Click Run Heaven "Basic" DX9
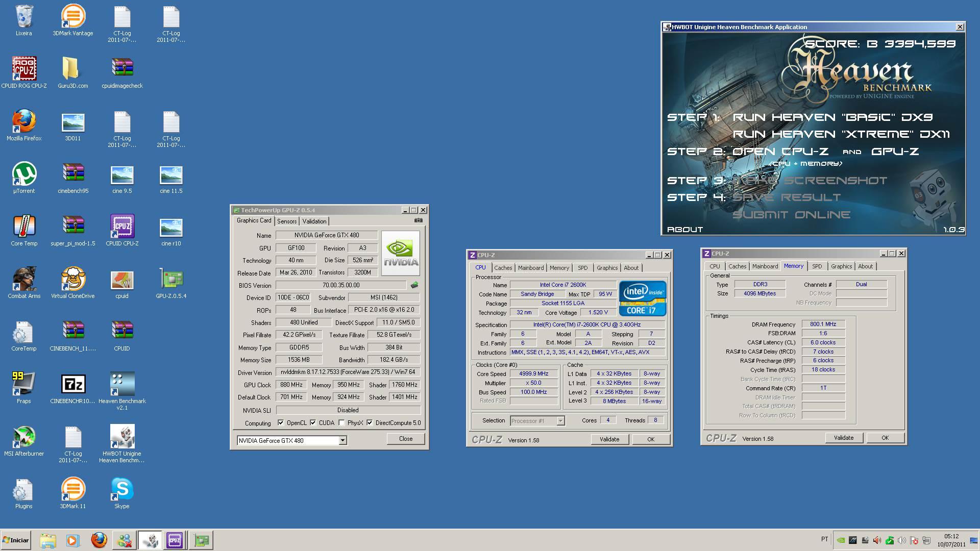Viewport: 980px width, 551px height. coord(832,117)
